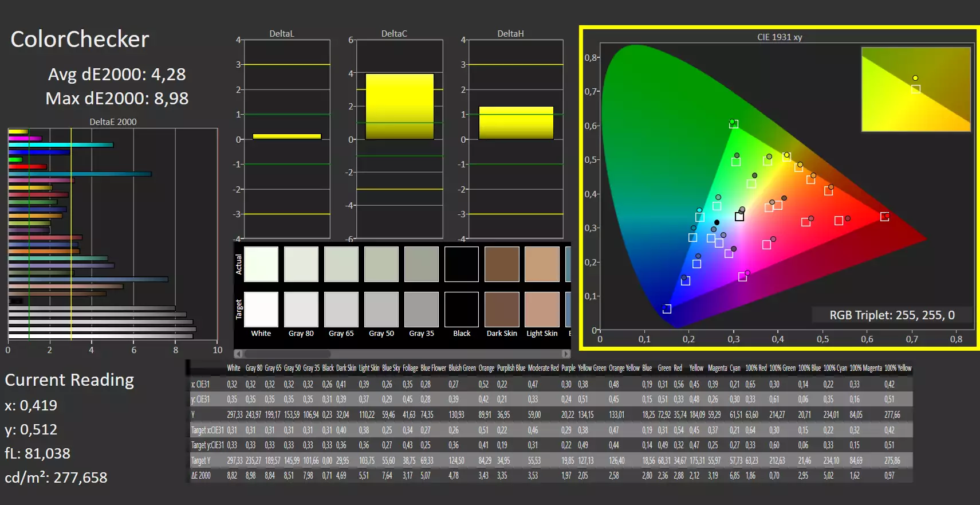Select the Actual Black swatch

click(462, 264)
